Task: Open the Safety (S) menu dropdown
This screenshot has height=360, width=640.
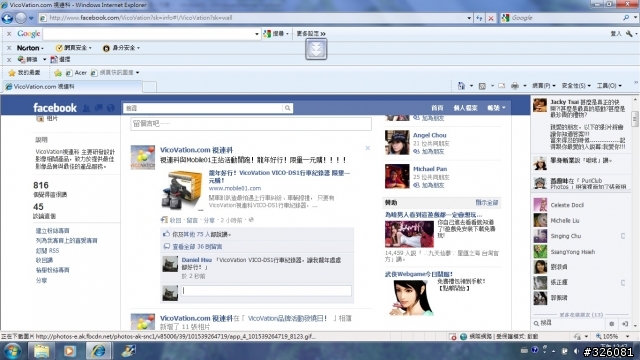Action: pos(576,86)
